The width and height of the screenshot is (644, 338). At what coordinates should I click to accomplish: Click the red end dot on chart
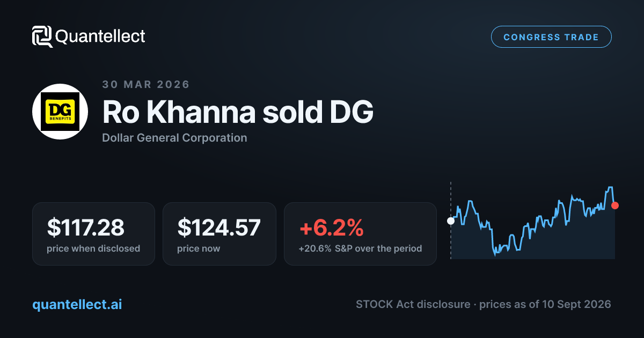615,205
